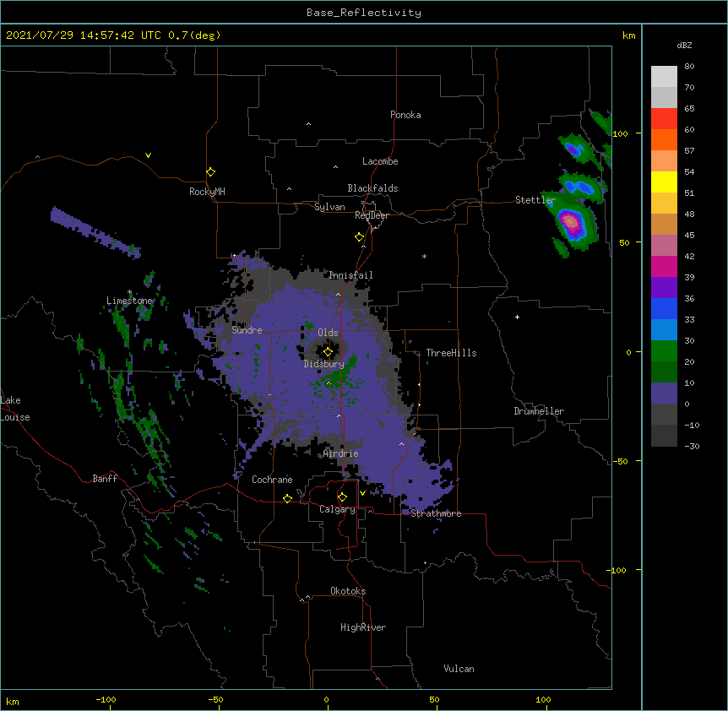
Task: Click the bright green 30-20 dBZ legend swatch
Action: coord(664,351)
